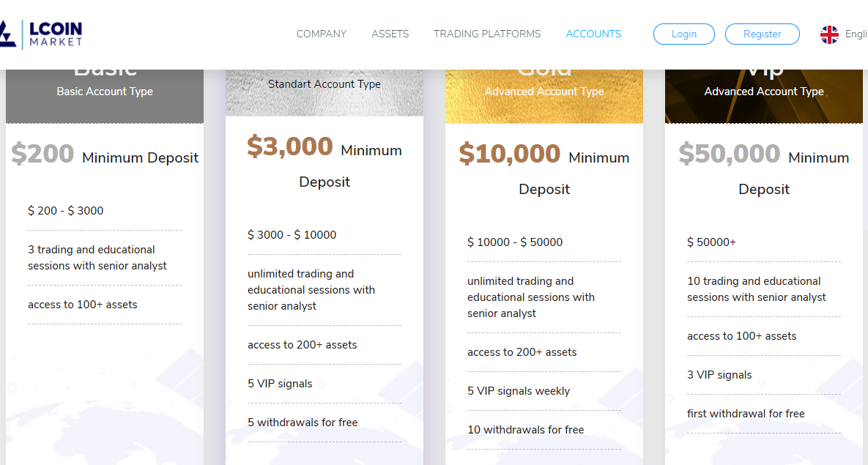
Task: Click the $3,000 minimum deposit amount
Action: tap(289, 146)
